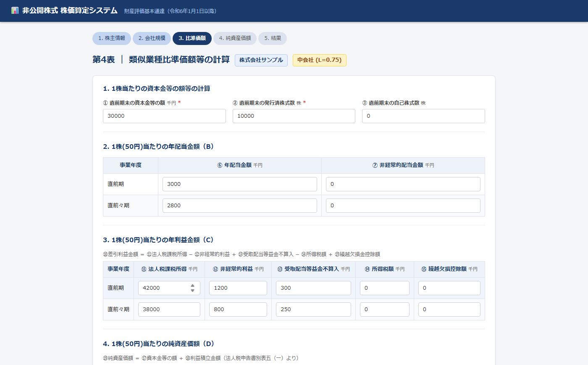
Task: Click the ⑲純資産価額 formula description text
Action: coord(201,358)
